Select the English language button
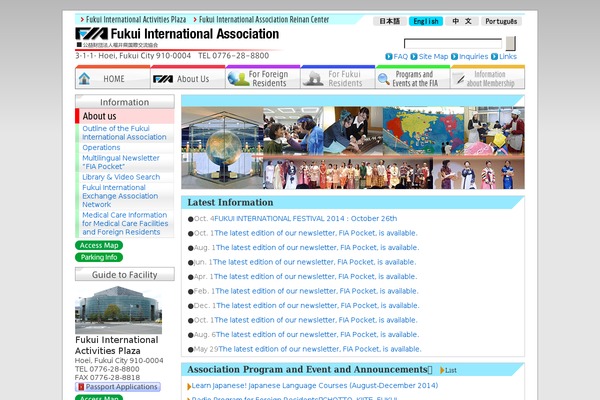Screen dimensions: 600x400 [x=426, y=21]
